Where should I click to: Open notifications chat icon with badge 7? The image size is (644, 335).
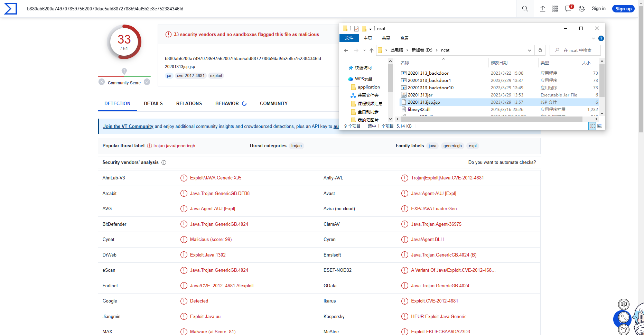(x=569, y=8)
